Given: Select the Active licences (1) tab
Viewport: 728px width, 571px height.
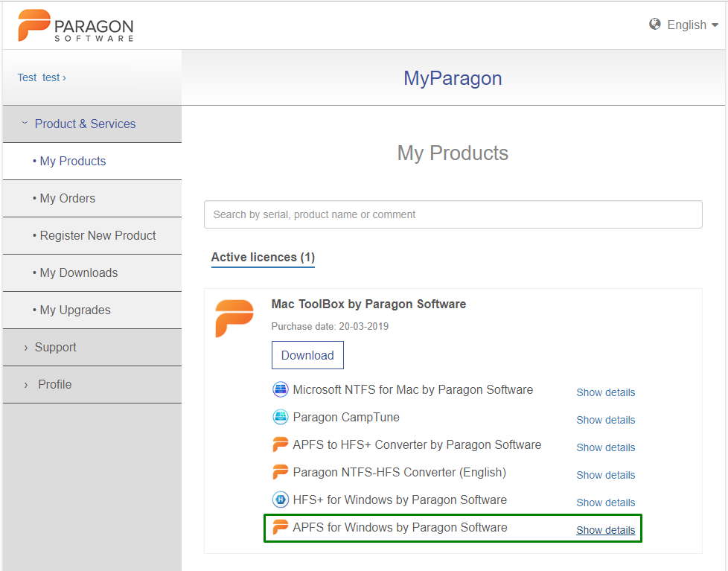Looking at the screenshot, I should coord(263,257).
